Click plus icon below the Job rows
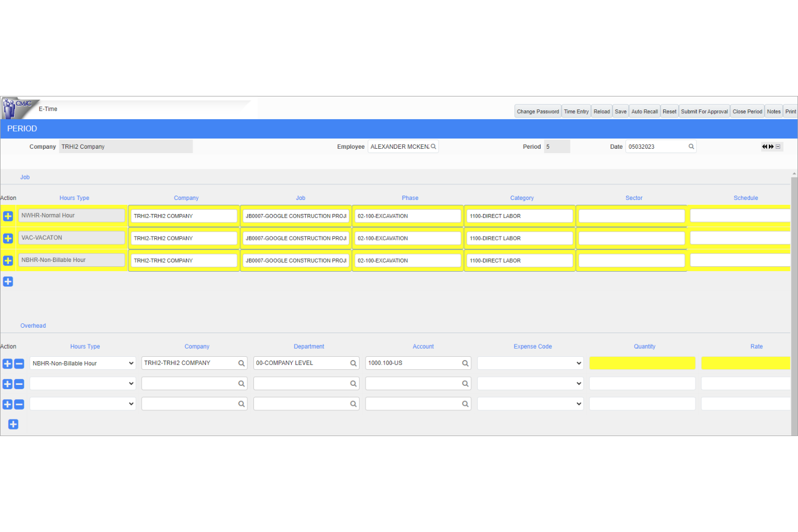Viewport: 798px width, 532px height. (x=8, y=281)
